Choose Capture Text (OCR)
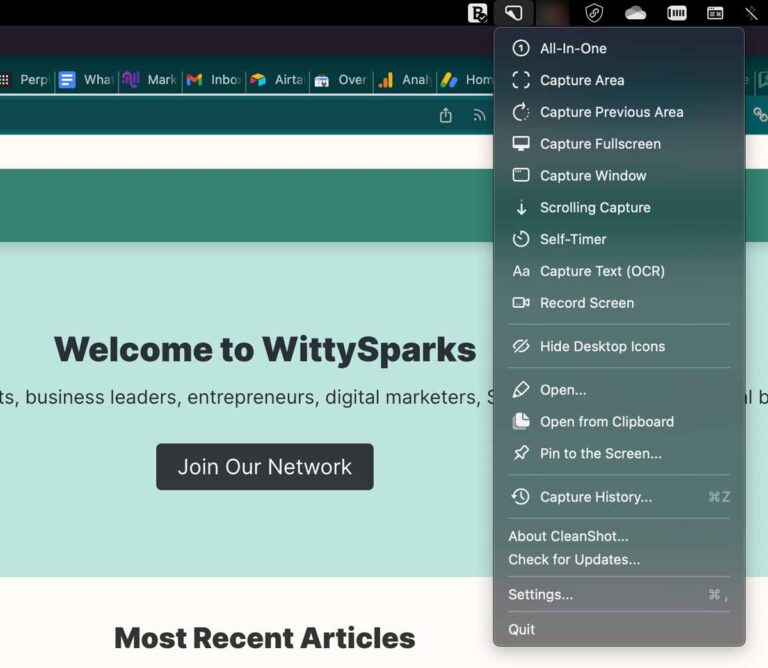 click(619, 271)
